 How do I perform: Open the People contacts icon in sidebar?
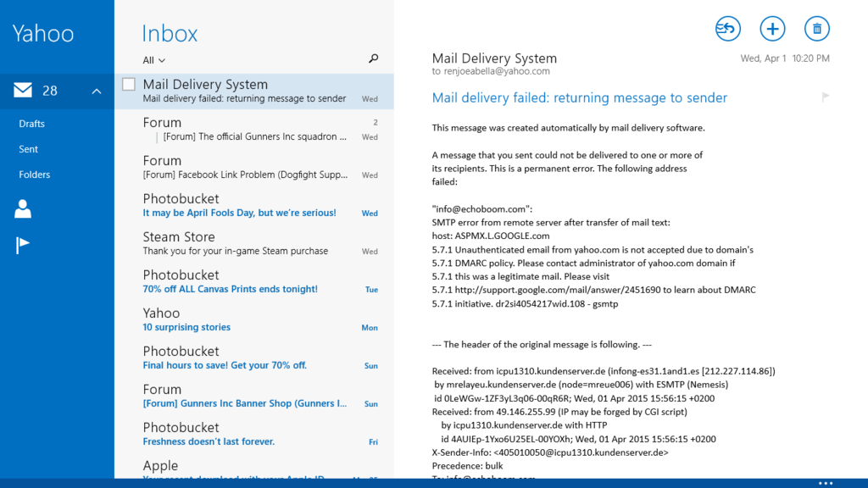point(23,208)
